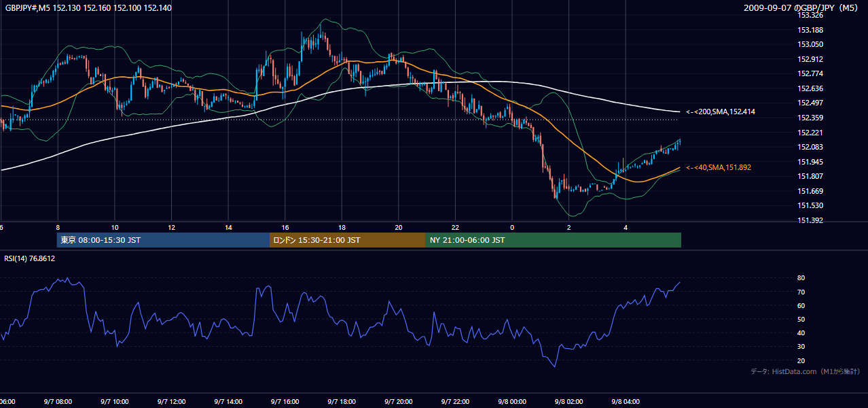Click the 9/8 00:00 bottom time label
The image size is (868, 408).
pos(512,402)
